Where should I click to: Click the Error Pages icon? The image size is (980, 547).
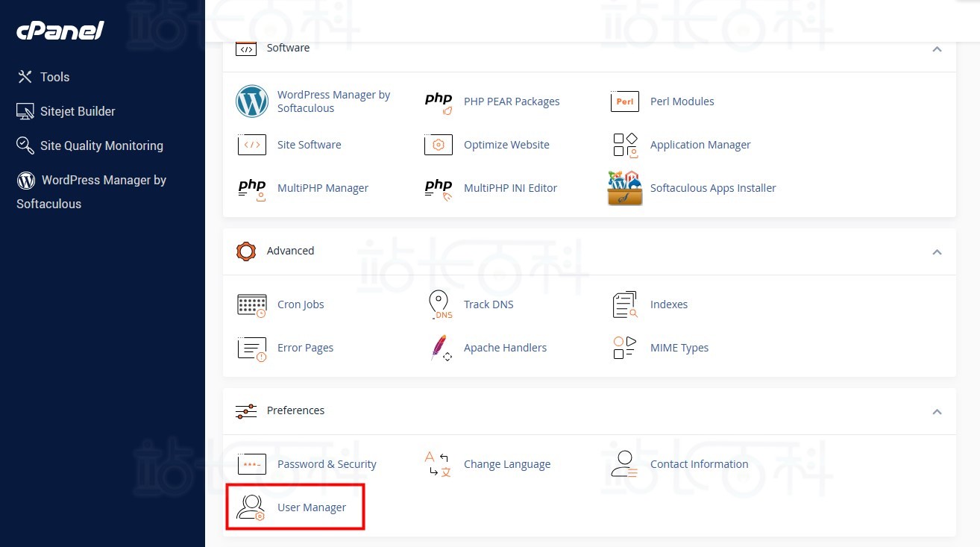click(252, 348)
